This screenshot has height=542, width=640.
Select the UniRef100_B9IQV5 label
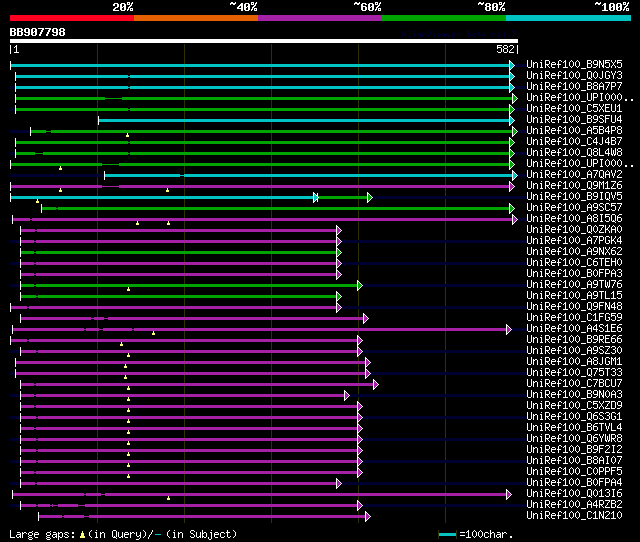click(x=574, y=197)
